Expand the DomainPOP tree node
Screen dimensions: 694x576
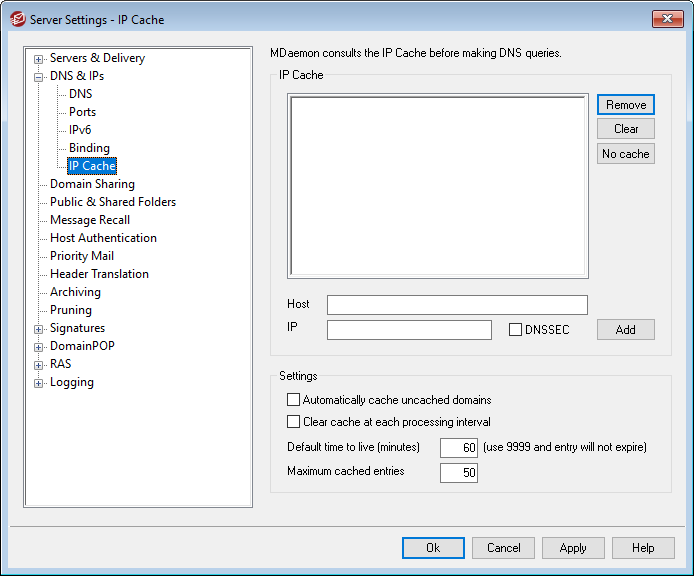click(x=39, y=347)
